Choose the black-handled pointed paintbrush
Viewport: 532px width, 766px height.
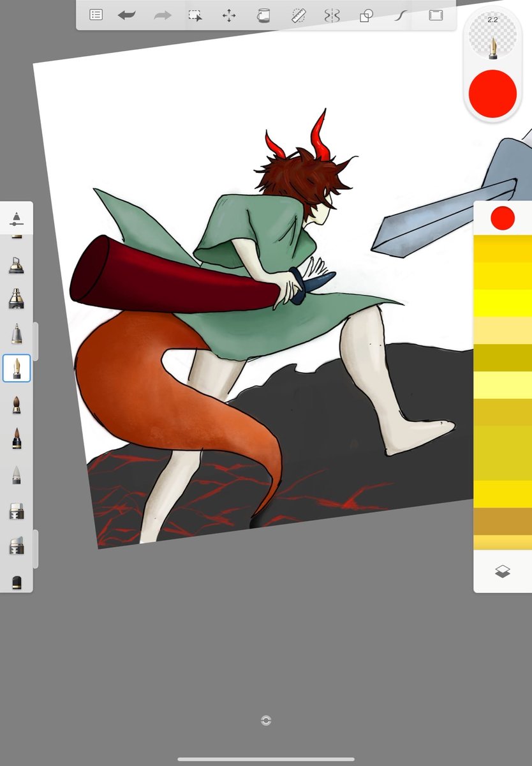tap(17, 439)
